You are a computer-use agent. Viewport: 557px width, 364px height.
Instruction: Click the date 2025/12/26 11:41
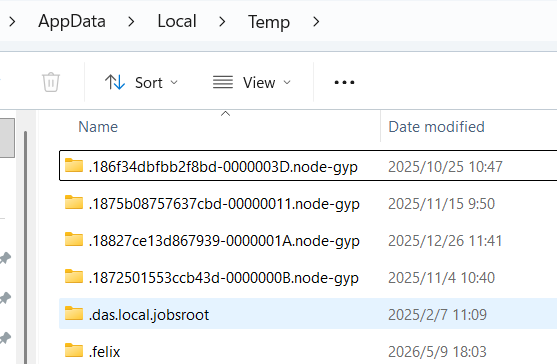pos(445,240)
